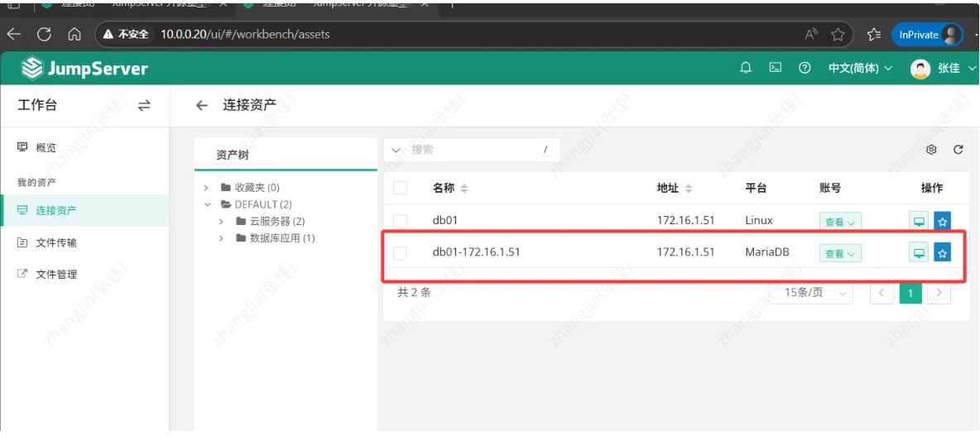The width and height of the screenshot is (980, 436).
Task: Click MariaDB platform cell
Action: point(767,252)
